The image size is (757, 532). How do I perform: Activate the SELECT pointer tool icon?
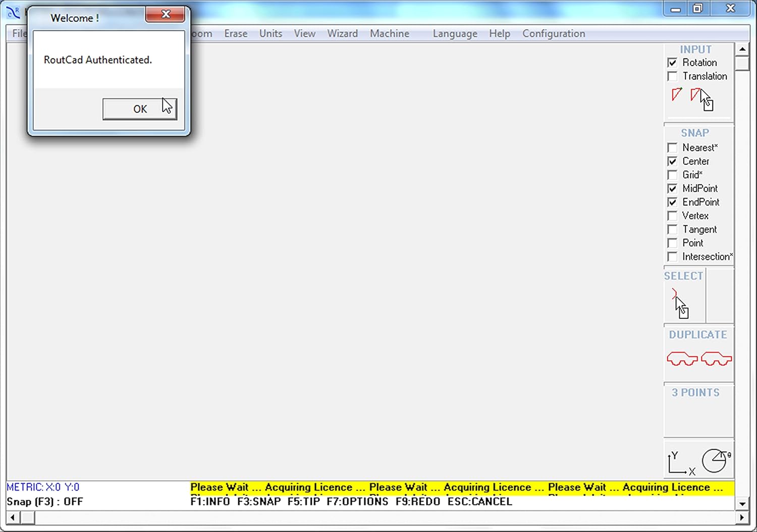pyautogui.click(x=680, y=304)
